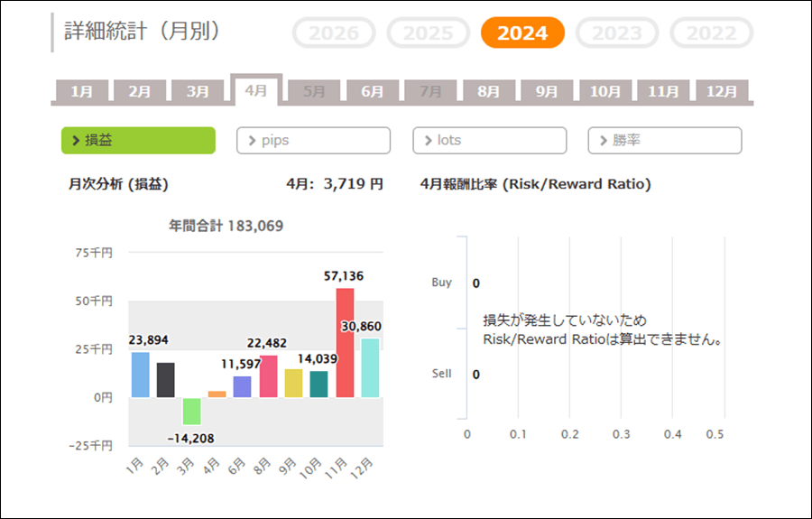Click the pink August bar

coord(268,376)
